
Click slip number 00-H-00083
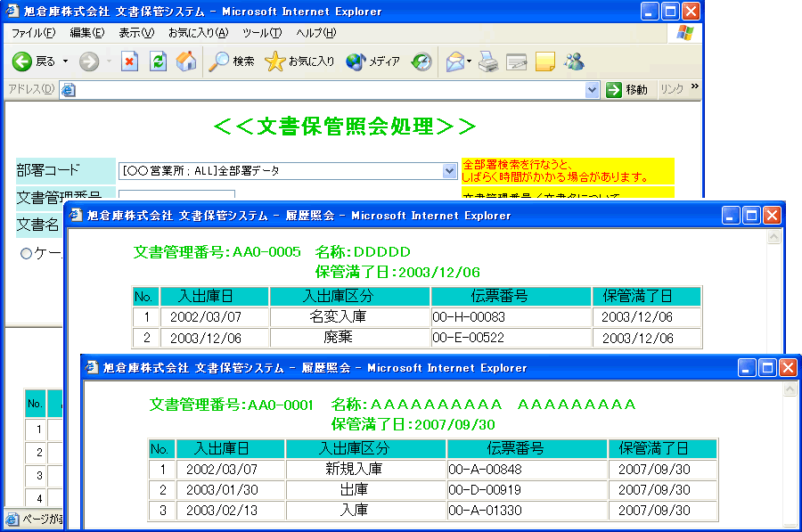[x=469, y=317]
